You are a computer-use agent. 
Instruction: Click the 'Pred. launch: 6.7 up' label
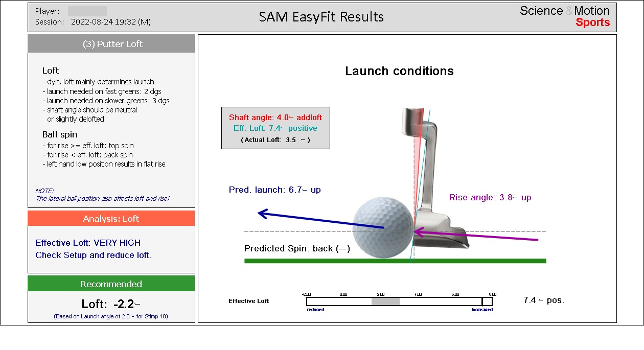point(274,190)
